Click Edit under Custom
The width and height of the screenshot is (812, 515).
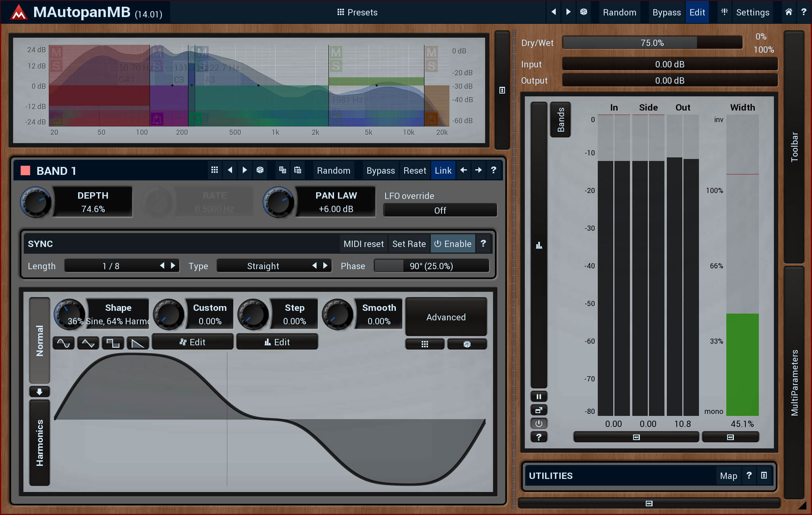[193, 342]
